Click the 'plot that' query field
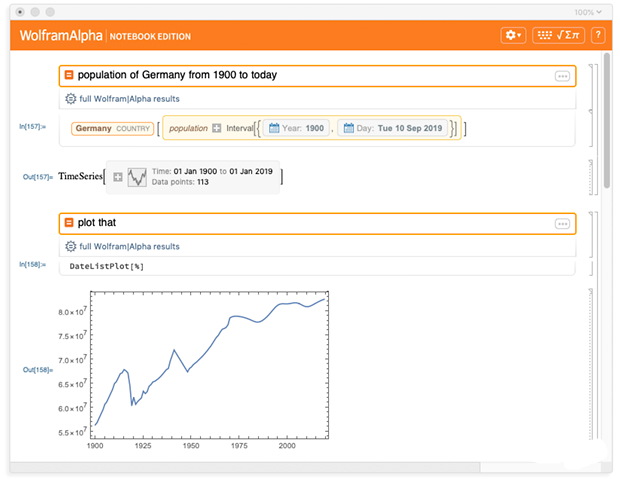Image resolution: width=620 pixels, height=479 pixels. tap(317, 224)
